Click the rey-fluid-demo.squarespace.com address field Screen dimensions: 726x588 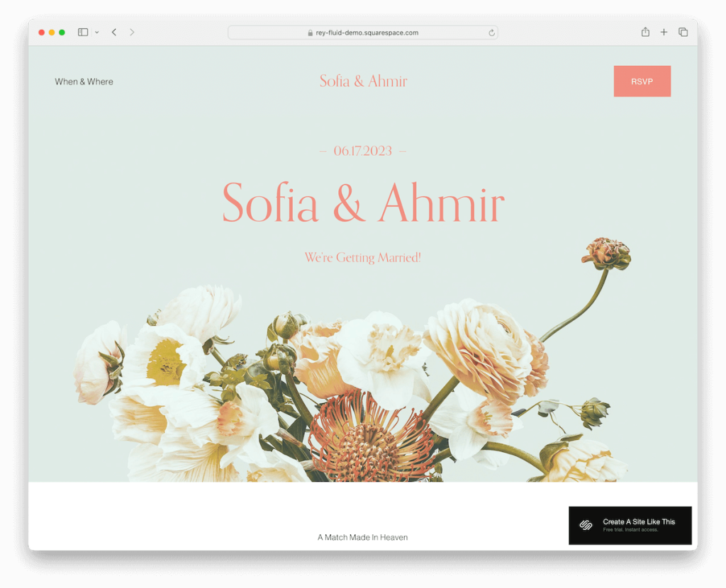[x=362, y=33]
